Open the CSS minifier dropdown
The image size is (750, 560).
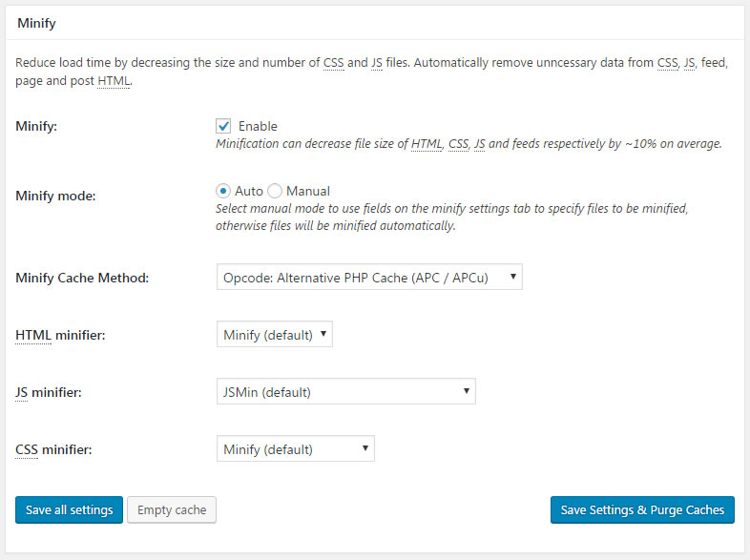pyautogui.click(x=296, y=448)
